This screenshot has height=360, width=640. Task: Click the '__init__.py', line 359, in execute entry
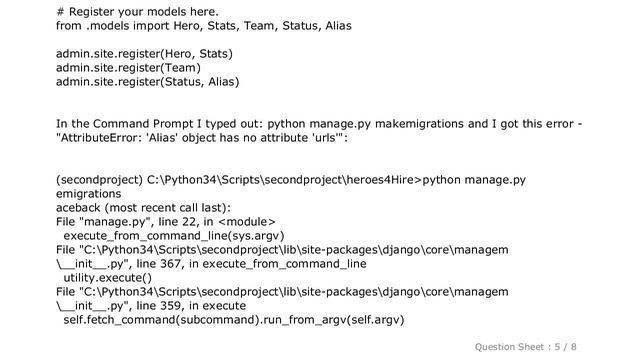(151, 306)
